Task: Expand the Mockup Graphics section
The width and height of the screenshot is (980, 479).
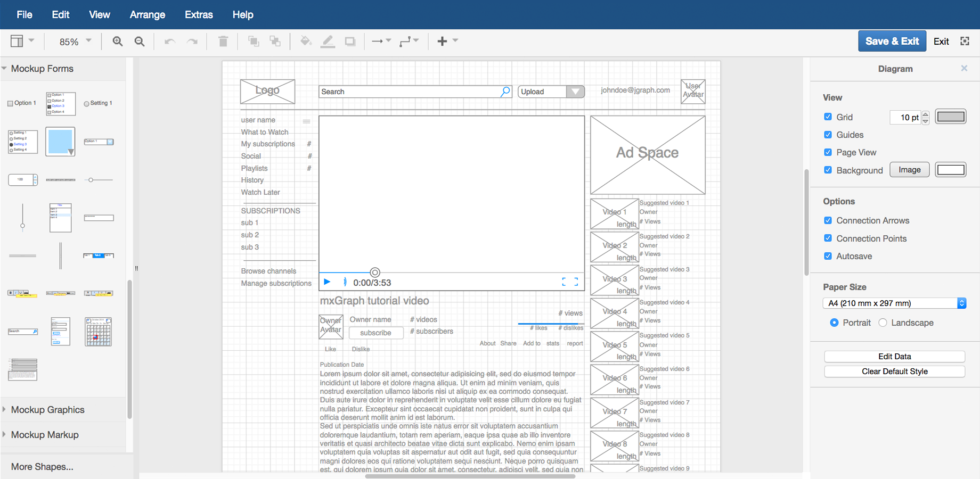Action: [x=48, y=410]
